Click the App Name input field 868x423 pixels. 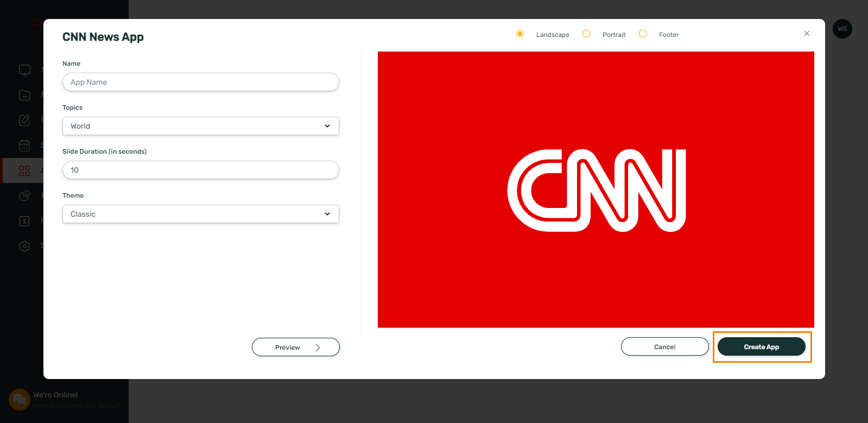(x=201, y=82)
